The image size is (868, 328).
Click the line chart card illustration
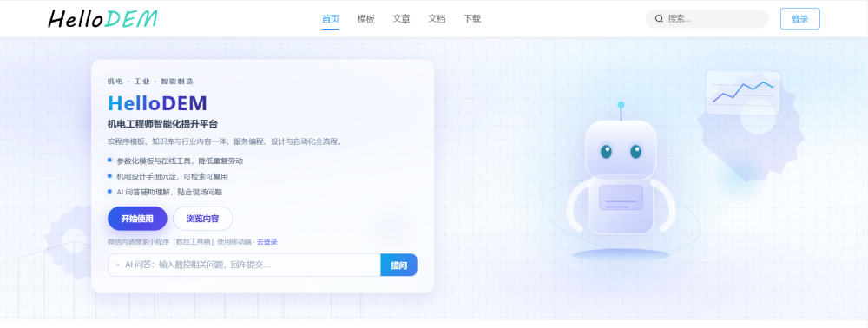(743, 92)
